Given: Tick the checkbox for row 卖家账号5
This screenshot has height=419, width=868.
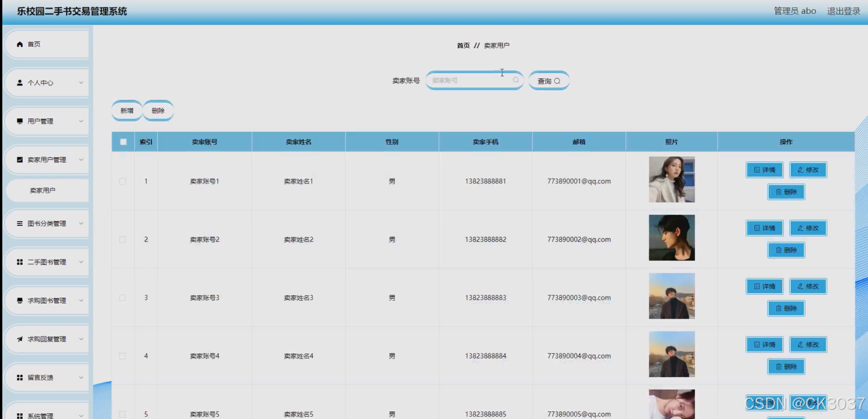Looking at the screenshot, I should click(x=122, y=414).
